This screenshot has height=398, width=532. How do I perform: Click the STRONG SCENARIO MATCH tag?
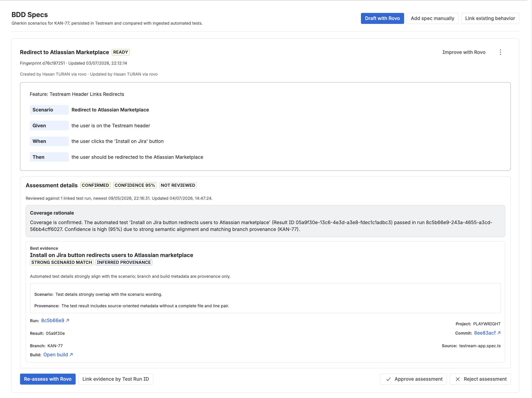pyautogui.click(x=62, y=262)
